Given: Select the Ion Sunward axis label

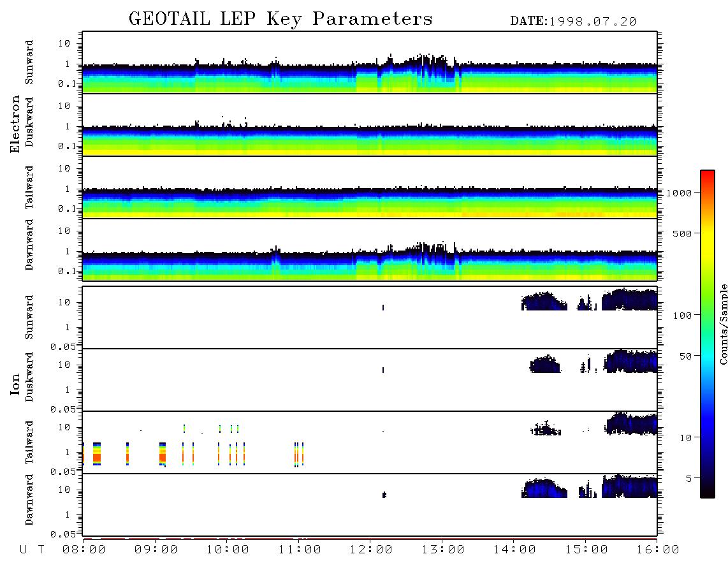Looking at the screenshot, I should [29, 317].
